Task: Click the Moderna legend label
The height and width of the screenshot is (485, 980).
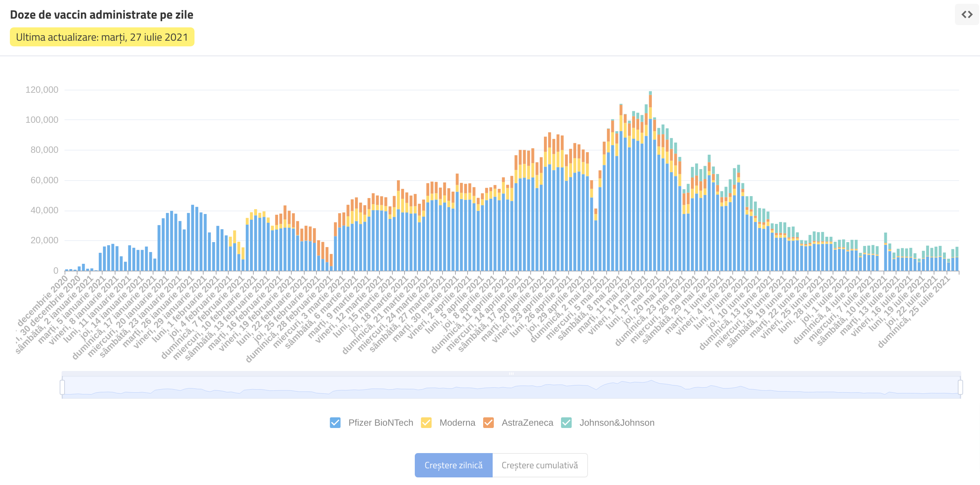Action: point(457,423)
